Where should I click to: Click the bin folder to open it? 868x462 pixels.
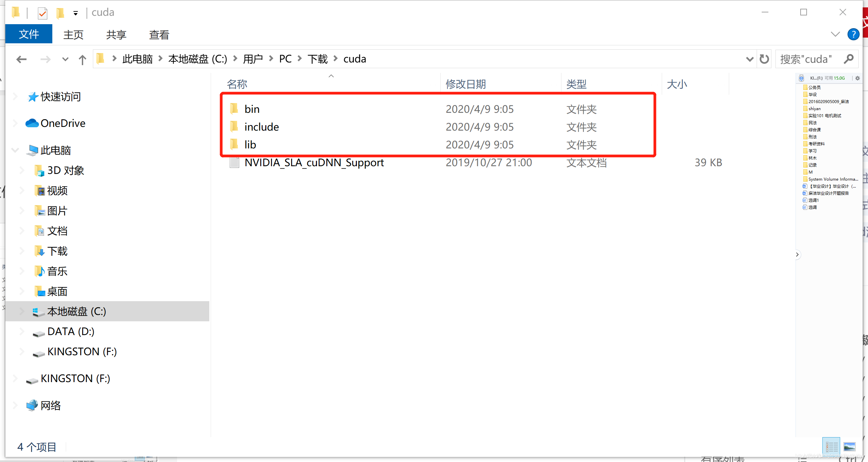(252, 108)
